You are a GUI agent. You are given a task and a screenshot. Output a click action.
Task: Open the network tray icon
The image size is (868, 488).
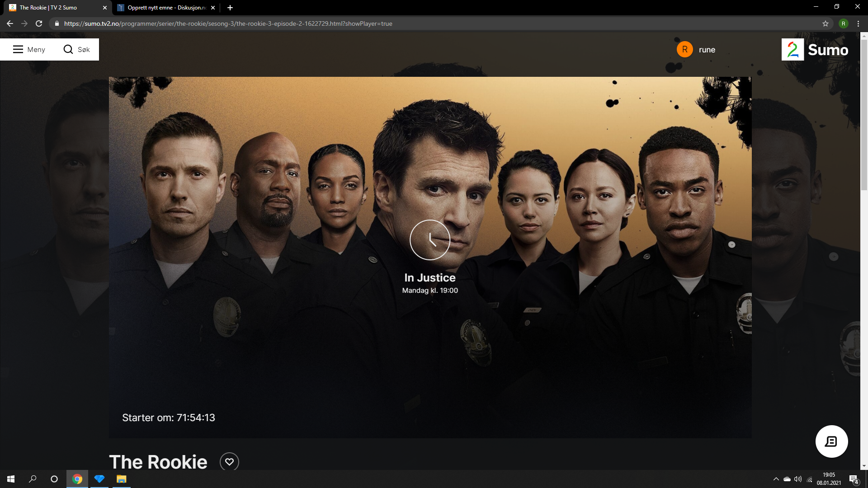coord(810,479)
